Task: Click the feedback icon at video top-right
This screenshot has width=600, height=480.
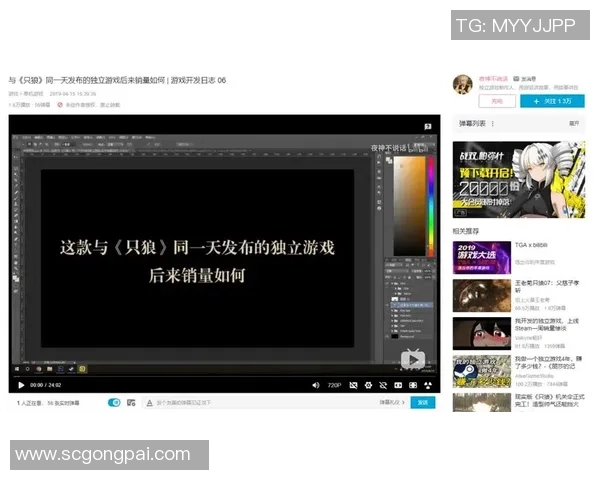Action: pyautogui.click(x=428, y=126)
